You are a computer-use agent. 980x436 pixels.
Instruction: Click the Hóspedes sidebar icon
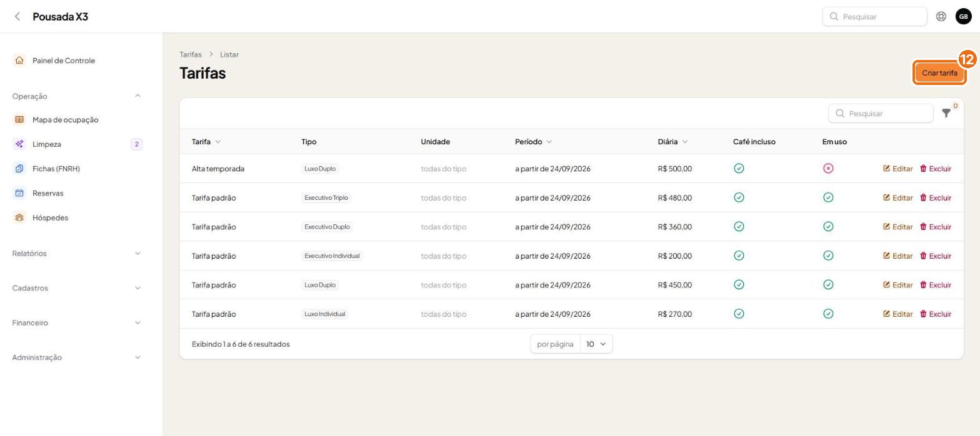tap(19, 217)
